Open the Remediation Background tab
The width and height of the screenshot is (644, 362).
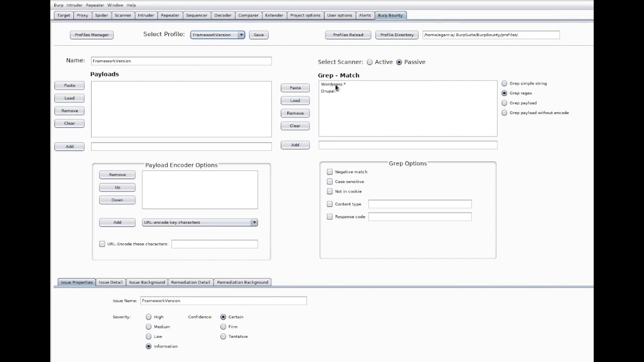(x=243, y=282)
